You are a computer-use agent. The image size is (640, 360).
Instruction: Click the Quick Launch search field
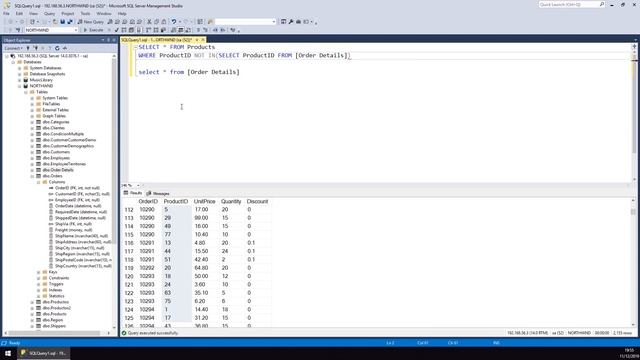click(571, 4)
